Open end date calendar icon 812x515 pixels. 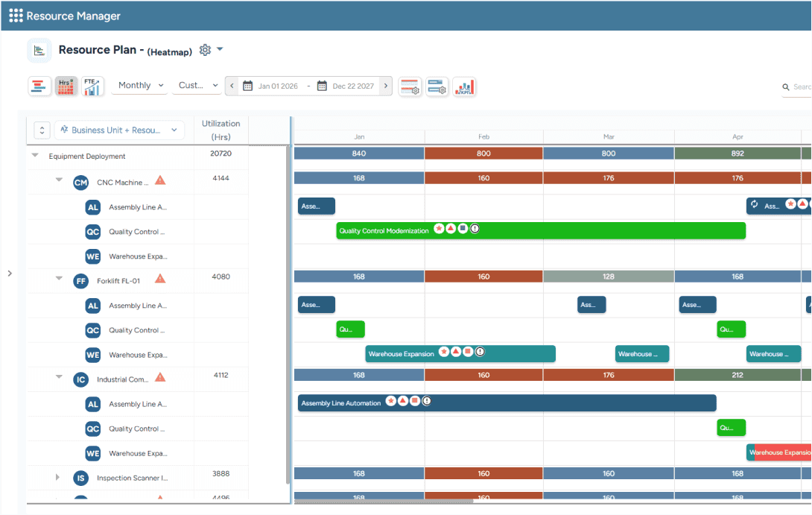click(x=322, y=86)
